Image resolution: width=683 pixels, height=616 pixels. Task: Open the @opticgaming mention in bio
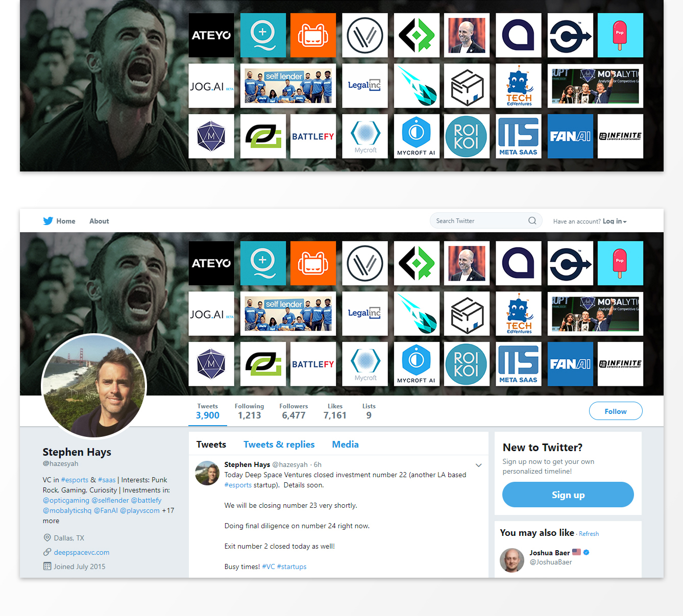point(66,500)
